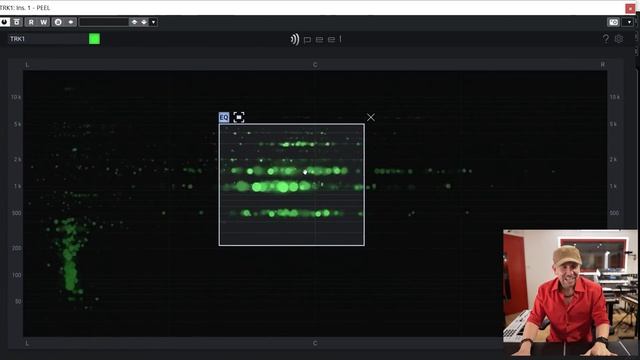Toggle the EQ mode on selection
Image resolution: width=640 pixels, height=360 pixels.
pyautogui.click(x=224, y=118)
